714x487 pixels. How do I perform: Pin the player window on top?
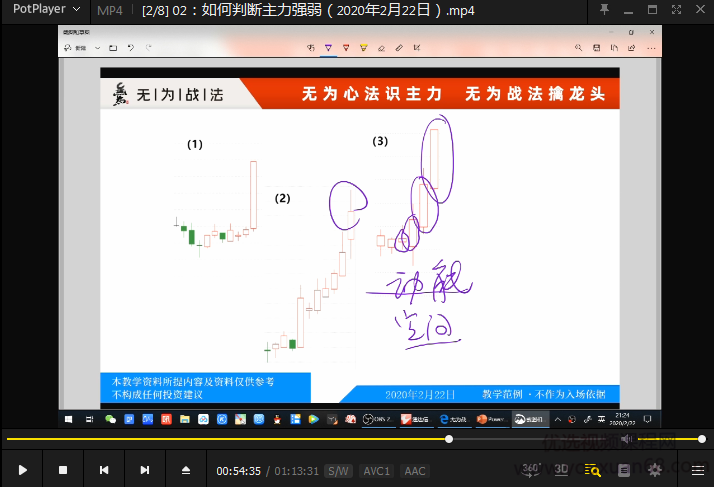[x=604, y=10]
